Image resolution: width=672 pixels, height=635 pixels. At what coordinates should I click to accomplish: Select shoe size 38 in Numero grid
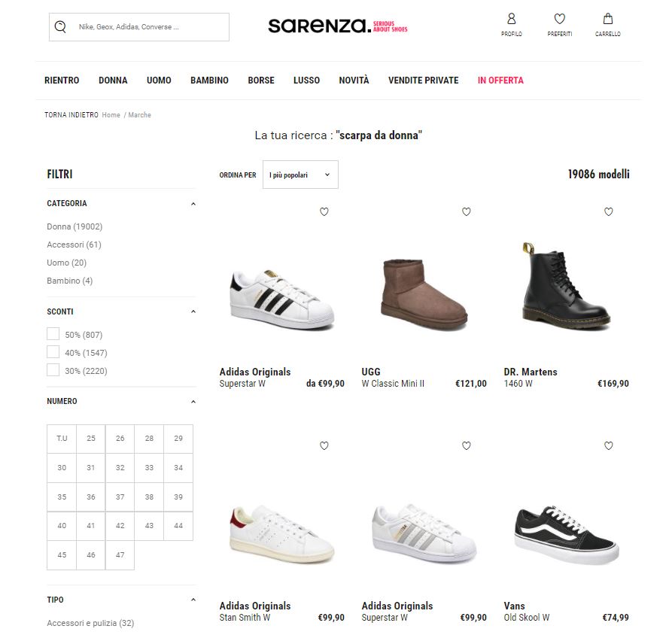149,497
